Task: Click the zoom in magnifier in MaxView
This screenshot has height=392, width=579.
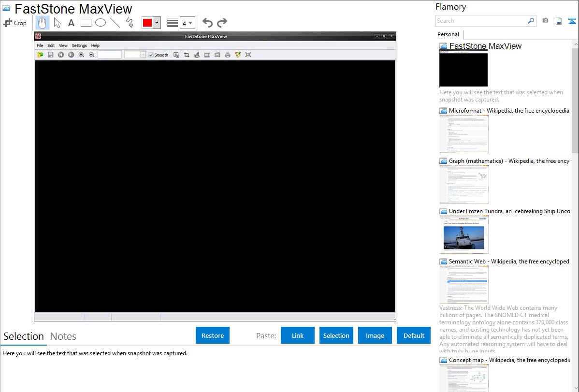Action: [81, 55]
